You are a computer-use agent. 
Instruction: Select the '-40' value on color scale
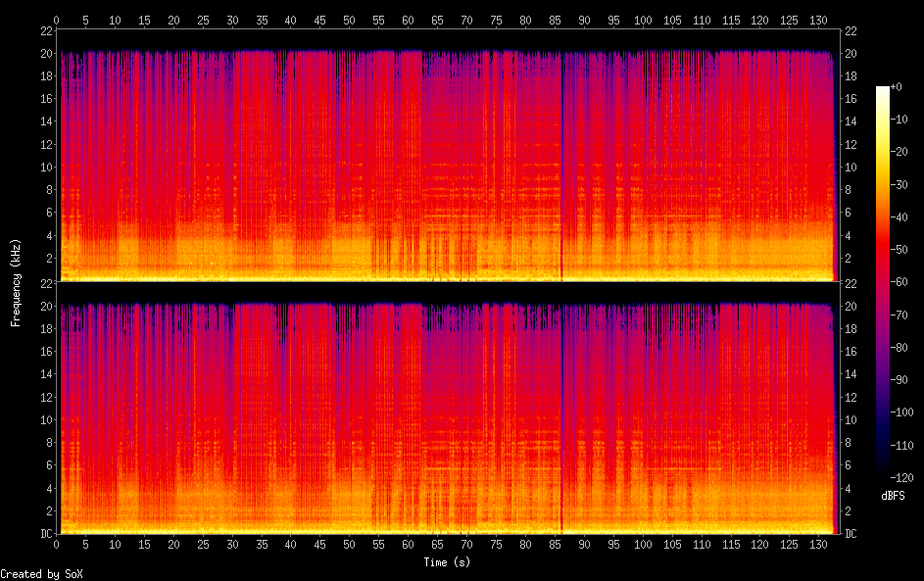click(900, 217)
